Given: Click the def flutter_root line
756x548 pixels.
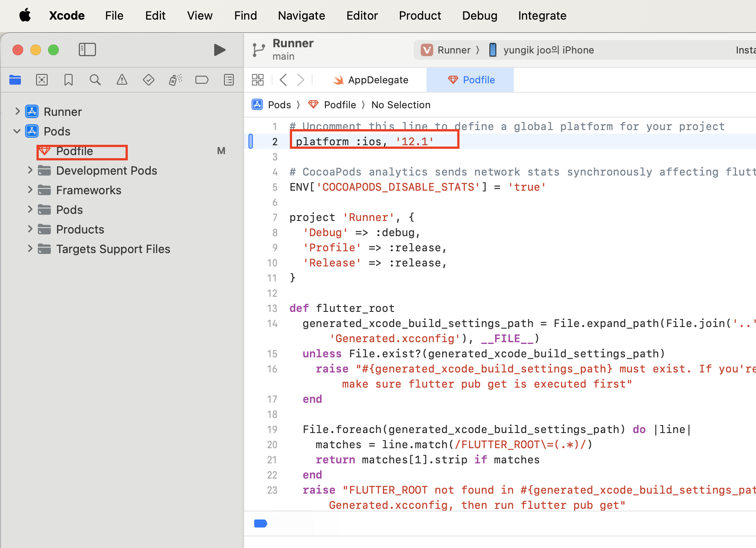Looking at the screenshot, I should (x=342, y=308).
